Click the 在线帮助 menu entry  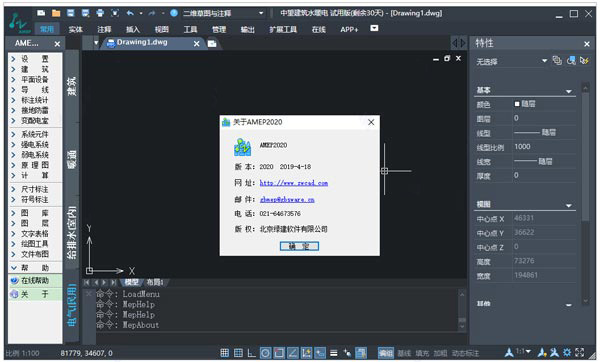pos(35,280)
